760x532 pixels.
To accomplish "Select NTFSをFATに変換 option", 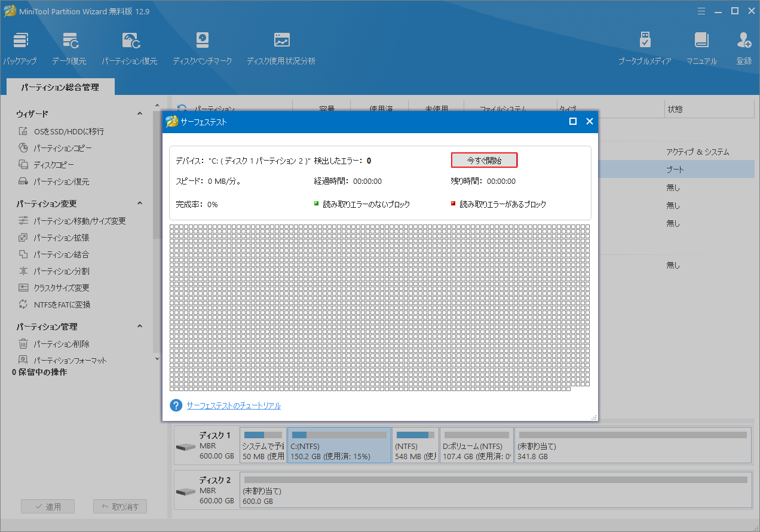I will [x=54, y=305].
